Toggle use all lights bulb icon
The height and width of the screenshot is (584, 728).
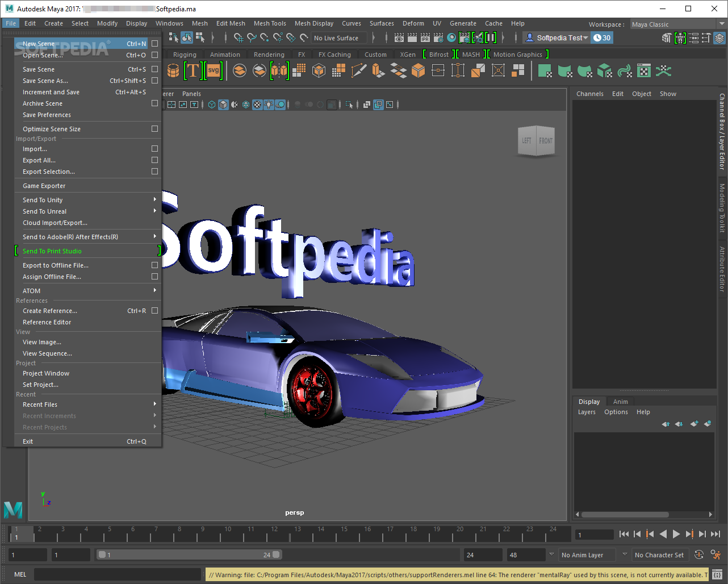coord(269,105)
